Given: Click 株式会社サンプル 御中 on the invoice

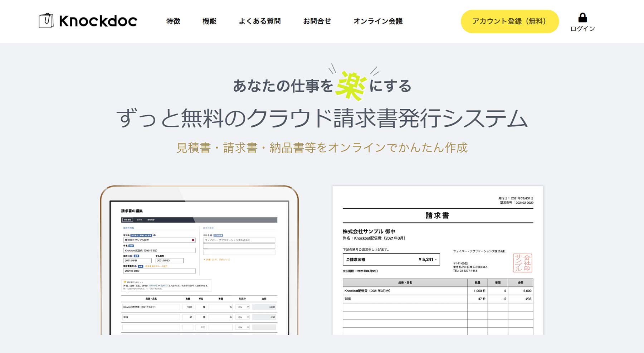Looking at the screenshot, I should pyautogui.click(x=369, y=231).
